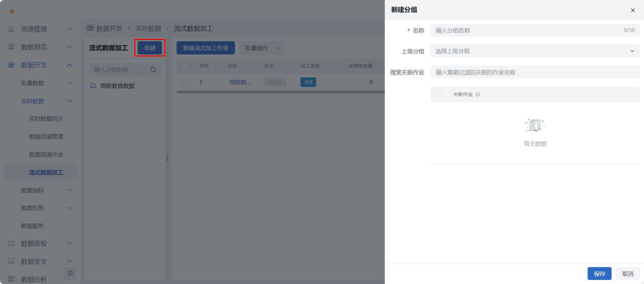The image size is (644, 284).
Task: Click the 资源管理 sidebar icon
Action: coord(11,29)
